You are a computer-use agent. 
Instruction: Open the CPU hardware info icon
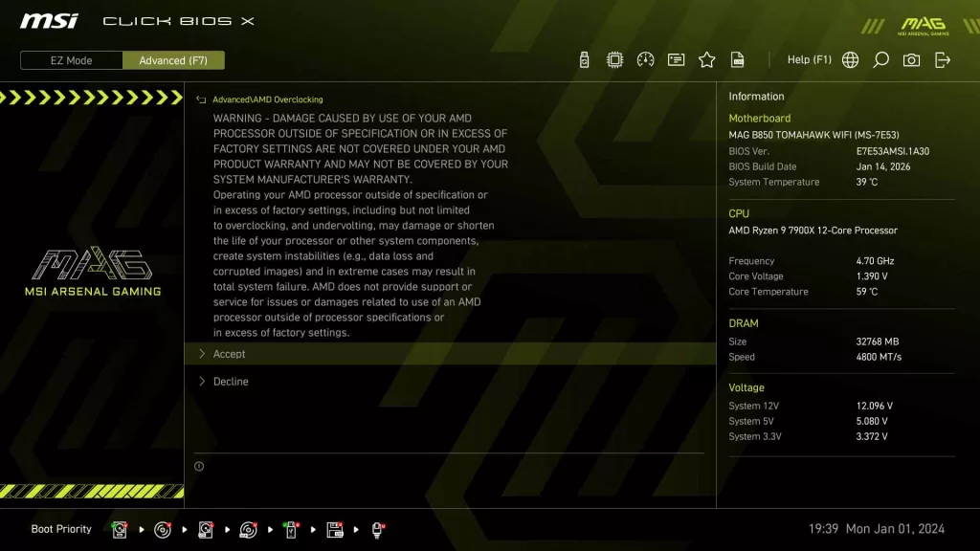click(x=612, y=59)
